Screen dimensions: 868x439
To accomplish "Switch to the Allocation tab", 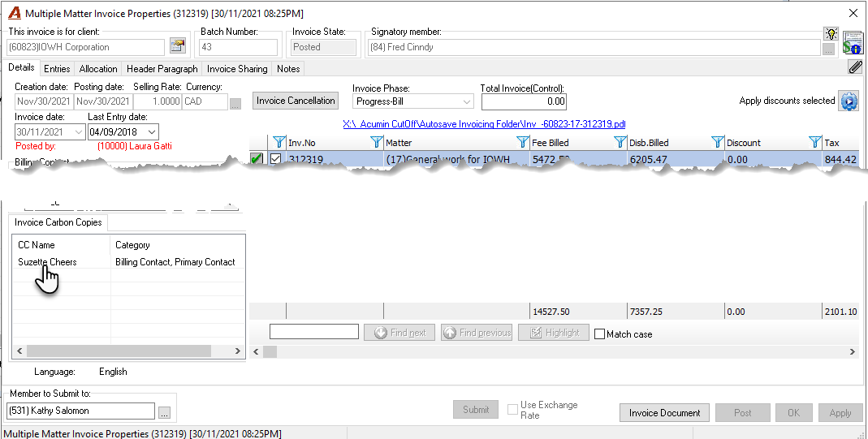I will point(98,68).
